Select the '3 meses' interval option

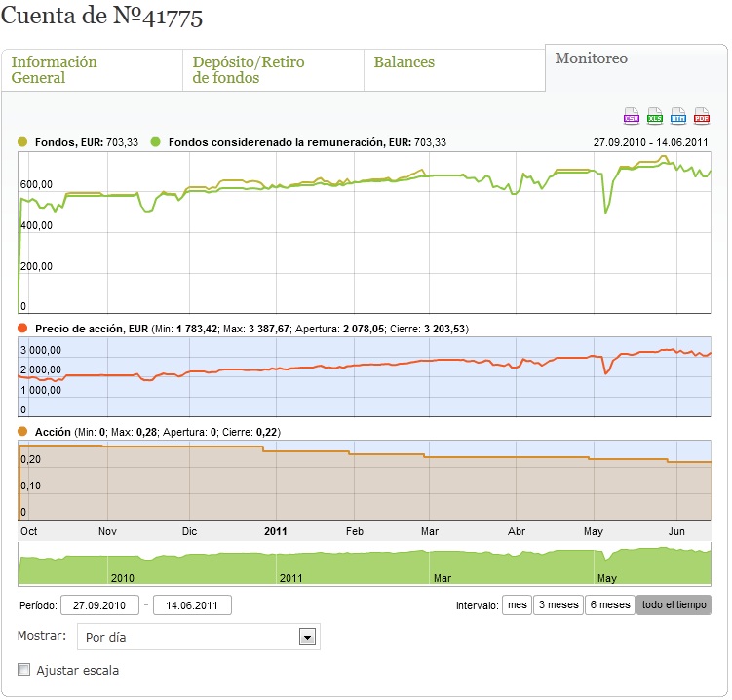tap(559, 604)
